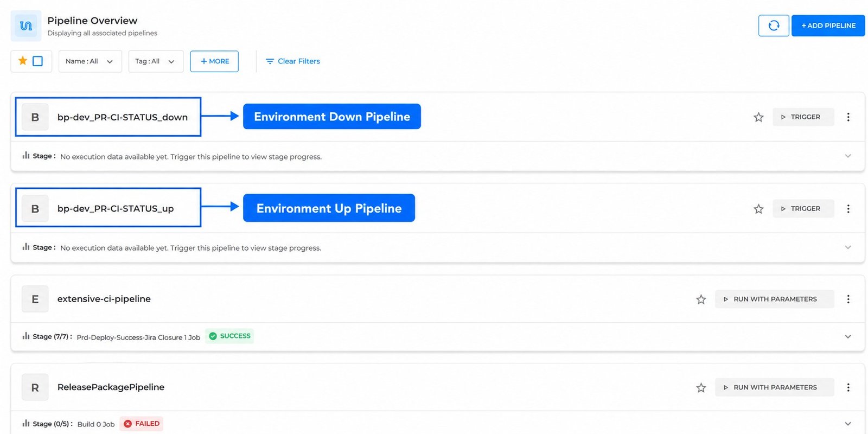Toggle the favorites filter checkbox
Screen dimensions: 868x434
pos(38,61)
